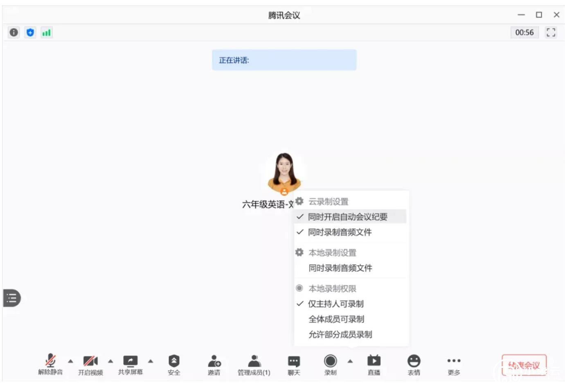Open the Emoji reactions icon
This screenshot has height=392, width=565.
[x=414, y=361]
